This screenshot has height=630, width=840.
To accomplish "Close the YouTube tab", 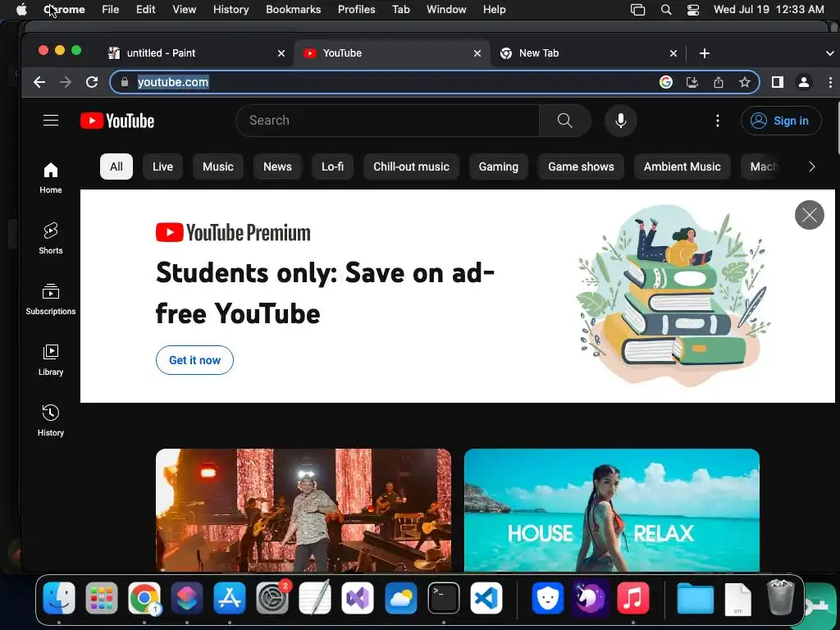I will click(x=477, y=53).
